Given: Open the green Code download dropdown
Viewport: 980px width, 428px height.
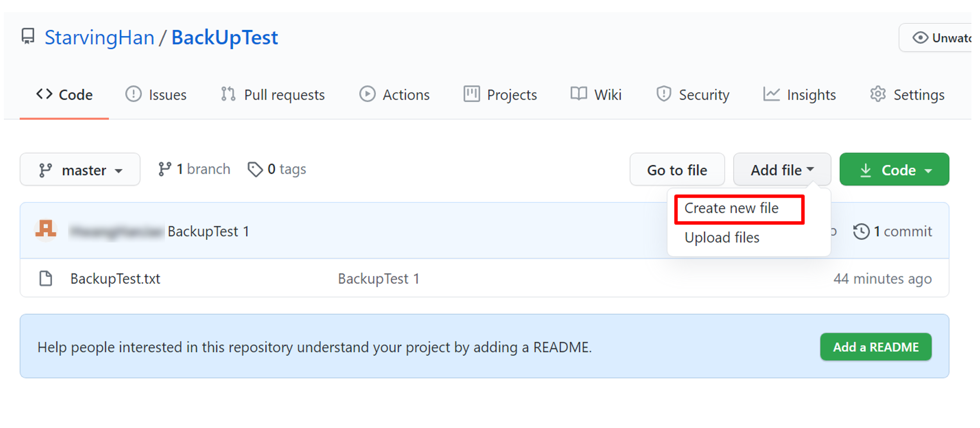Looking at the screenshot, I should (x=894, y=170).
